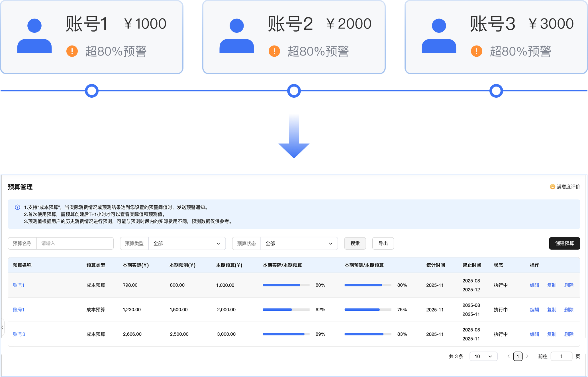Click 账号3 89% actual budget progress bar

[286, 334]
